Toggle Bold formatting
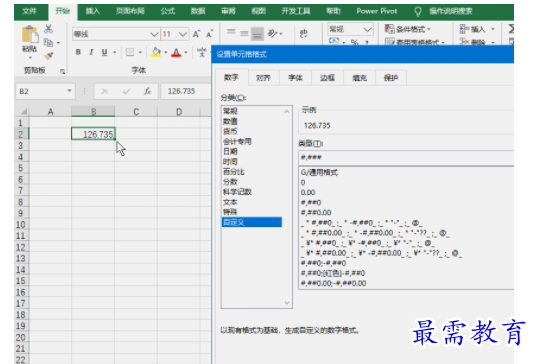This screenshot has height=364, width=534. pos(78,52)
